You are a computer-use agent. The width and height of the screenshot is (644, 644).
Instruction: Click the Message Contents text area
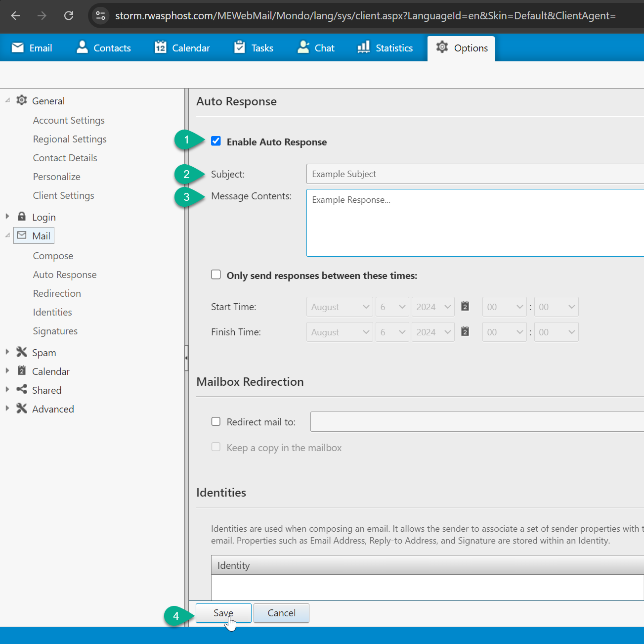475,223
